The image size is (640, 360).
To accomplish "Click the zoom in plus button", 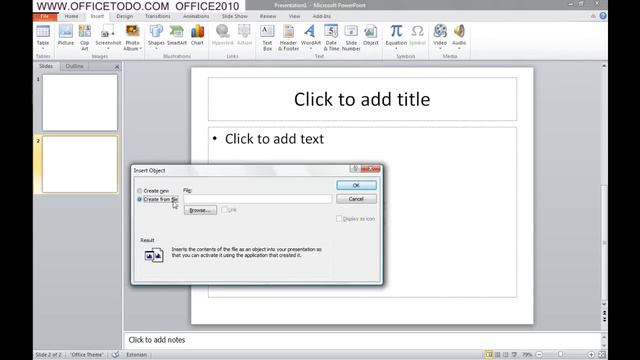I will click(591, 355).
